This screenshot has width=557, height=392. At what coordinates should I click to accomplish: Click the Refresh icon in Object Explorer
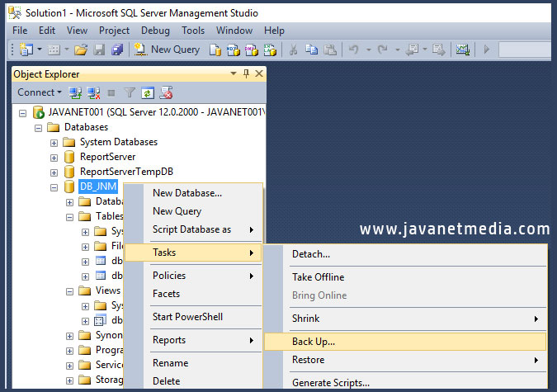[148, 93]
